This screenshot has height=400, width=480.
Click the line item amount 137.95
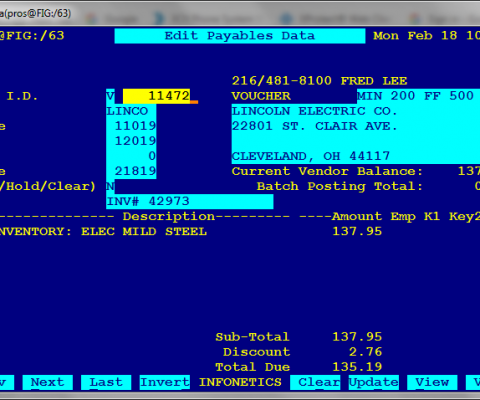[357, 231]
